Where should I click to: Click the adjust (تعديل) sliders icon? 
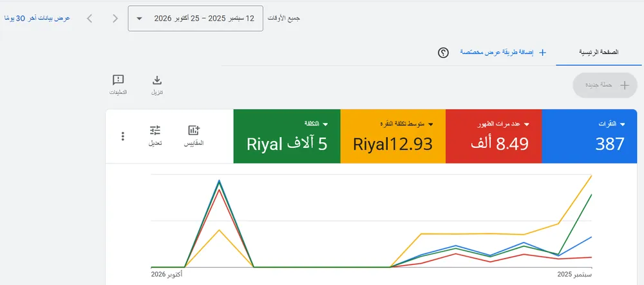(155, 131)
